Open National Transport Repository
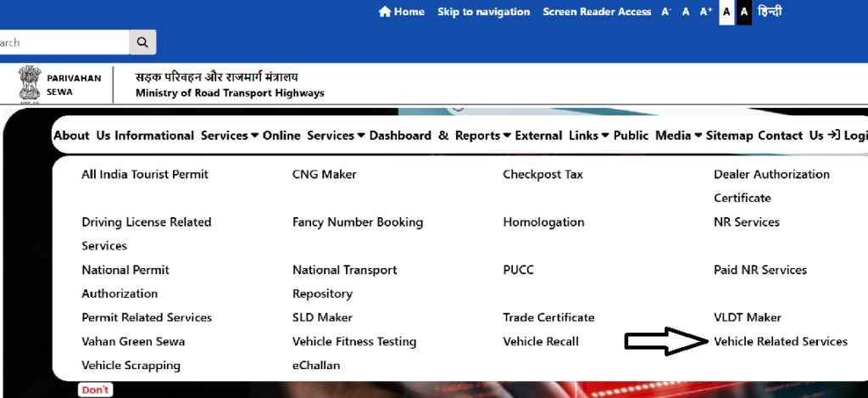Screen dimensions: 868x398 pyautogui.click(x=345, y=282)
